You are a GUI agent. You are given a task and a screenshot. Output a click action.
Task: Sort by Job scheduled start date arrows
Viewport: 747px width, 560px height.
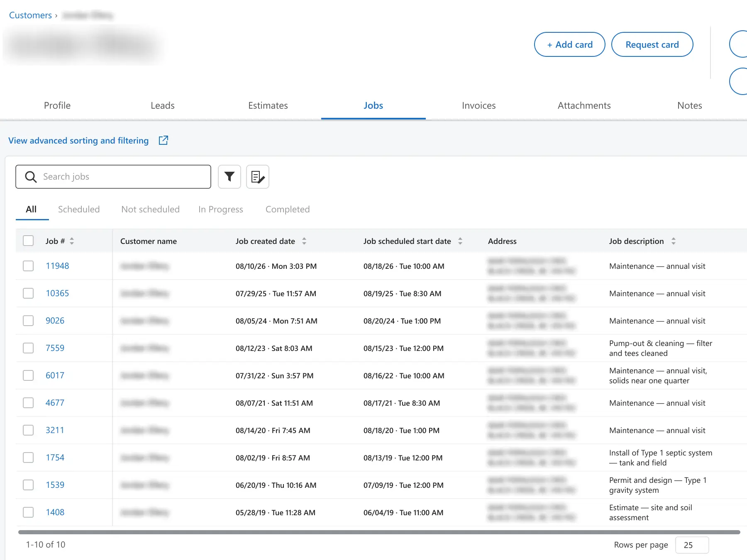(x=460, y=241)
